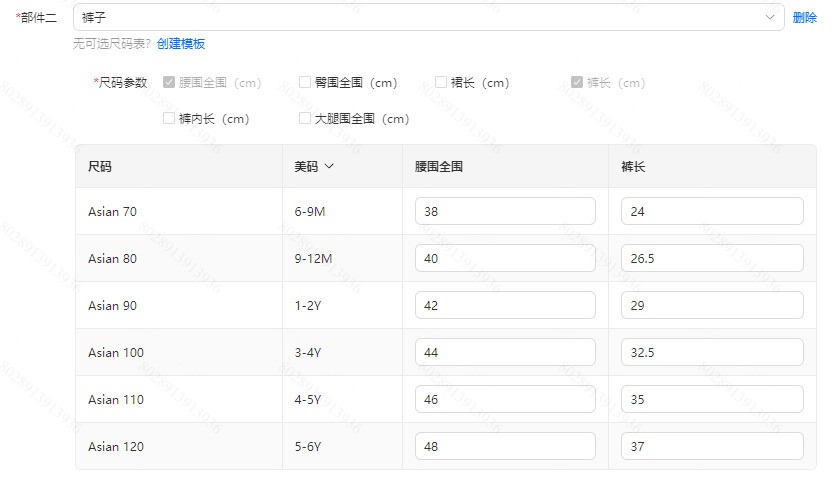Check the 大腿围全围 (cm) option

[x=305, y=119]
